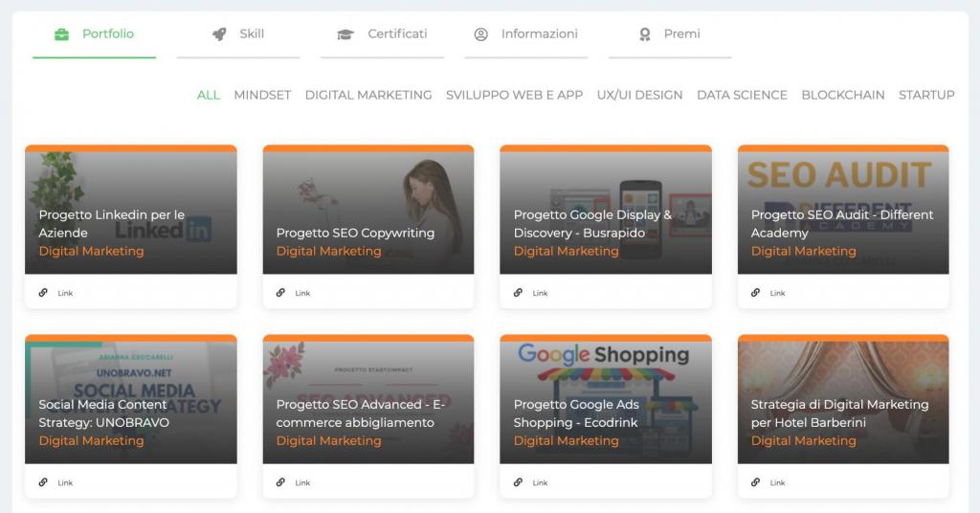Click the briefcase icon beside Portfolio

[x=61, y=34]
